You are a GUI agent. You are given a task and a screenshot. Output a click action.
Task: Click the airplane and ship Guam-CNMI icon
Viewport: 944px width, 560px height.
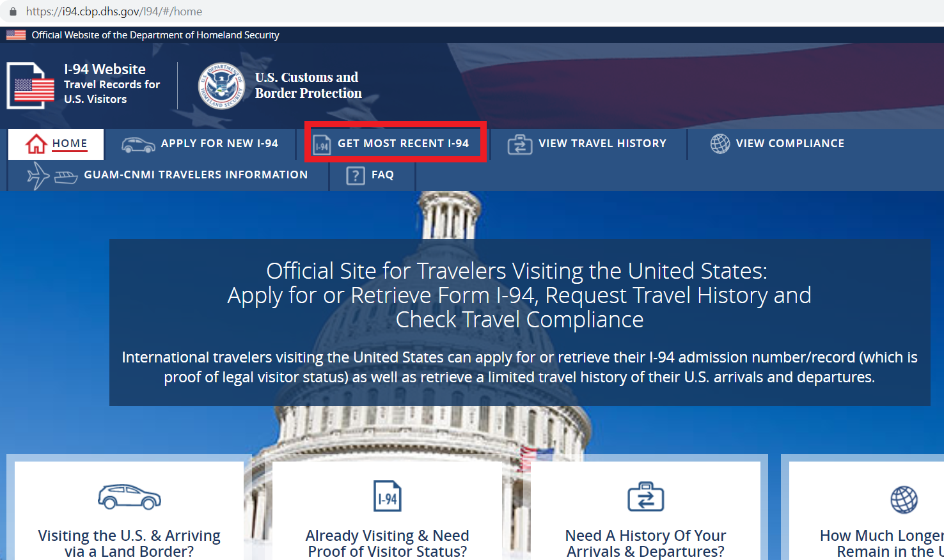point(52,175)
